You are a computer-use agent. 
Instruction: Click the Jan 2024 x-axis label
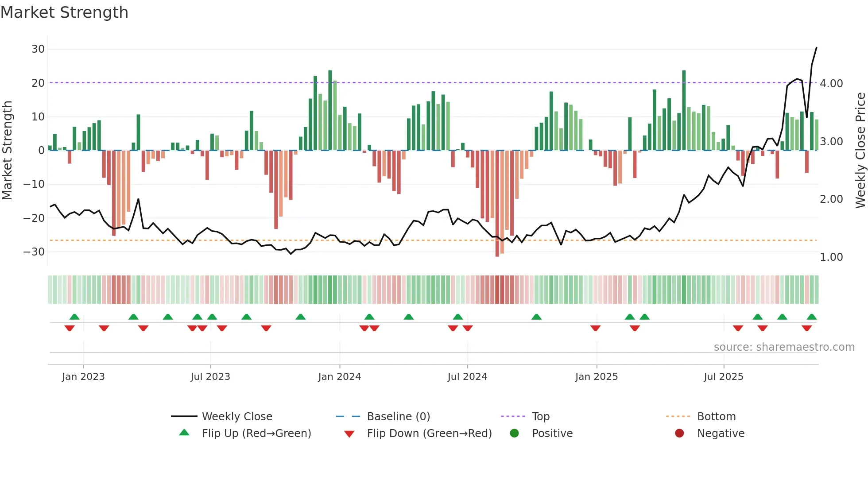[340, 376]
